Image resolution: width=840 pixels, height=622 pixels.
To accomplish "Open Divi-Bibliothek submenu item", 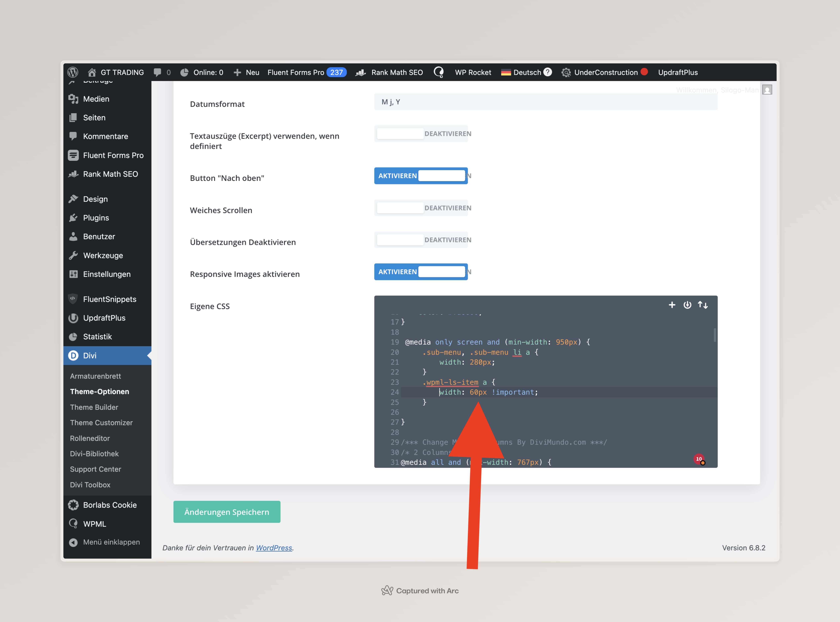I will pyautogui.click(x=94, y=454).
